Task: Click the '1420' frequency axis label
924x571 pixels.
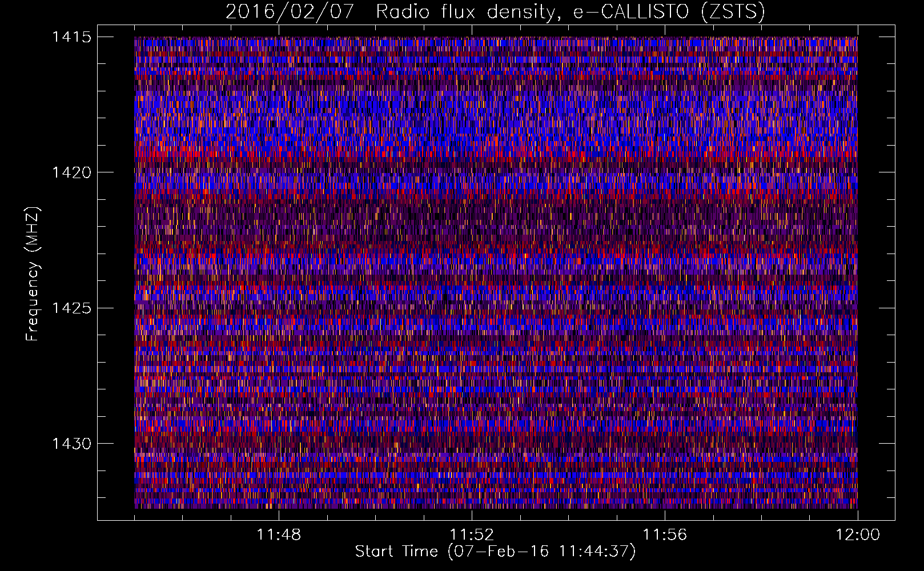Action: pyautogui.click(x=72, y=172)
